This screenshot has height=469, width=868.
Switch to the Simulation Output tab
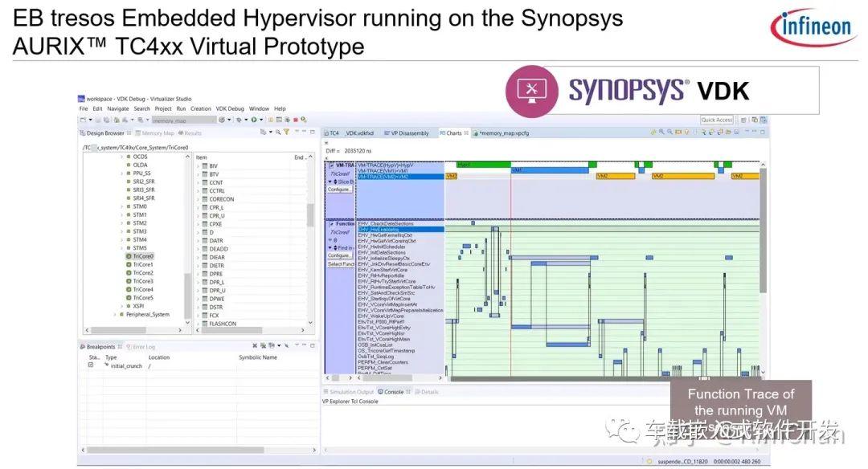(x=349, y=392)
